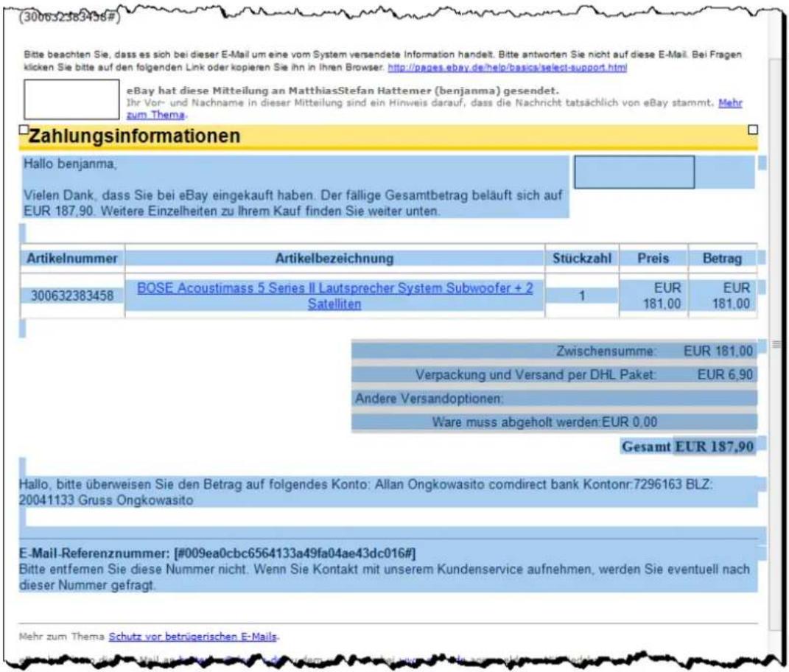Click the vertical scrollbar grip
This screenshot has width=789, height=672.
[x=776, y=344]
